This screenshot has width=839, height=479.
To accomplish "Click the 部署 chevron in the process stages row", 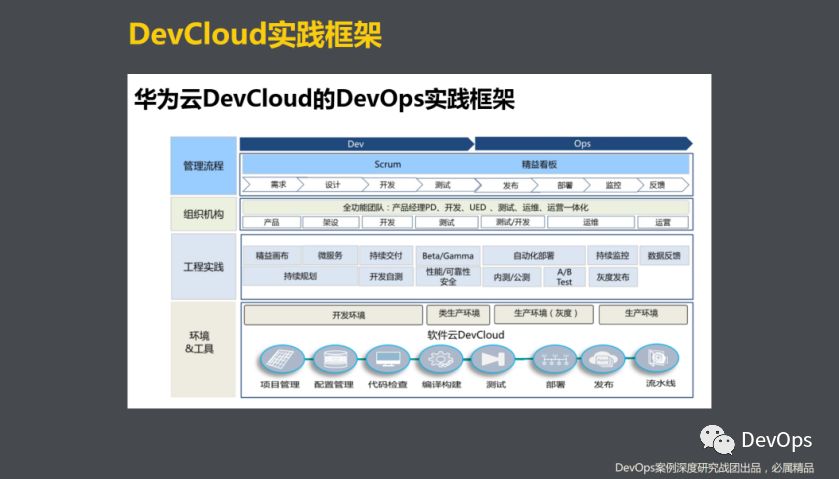I will 562,185.
